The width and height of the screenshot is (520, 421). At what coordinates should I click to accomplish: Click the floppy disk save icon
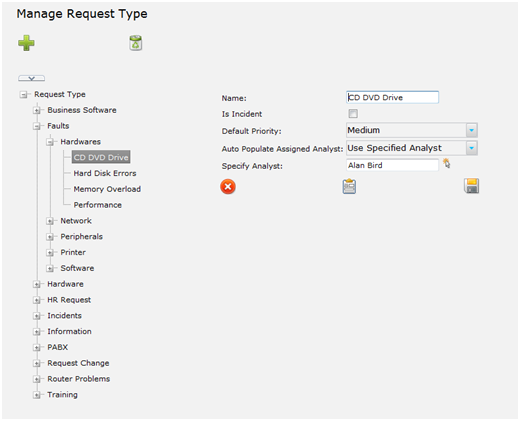[471, 186]
